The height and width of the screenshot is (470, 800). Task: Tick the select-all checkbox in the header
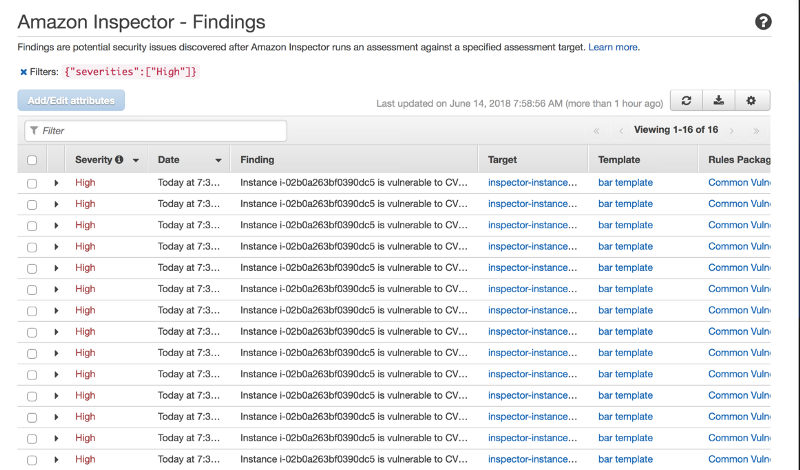32,160
